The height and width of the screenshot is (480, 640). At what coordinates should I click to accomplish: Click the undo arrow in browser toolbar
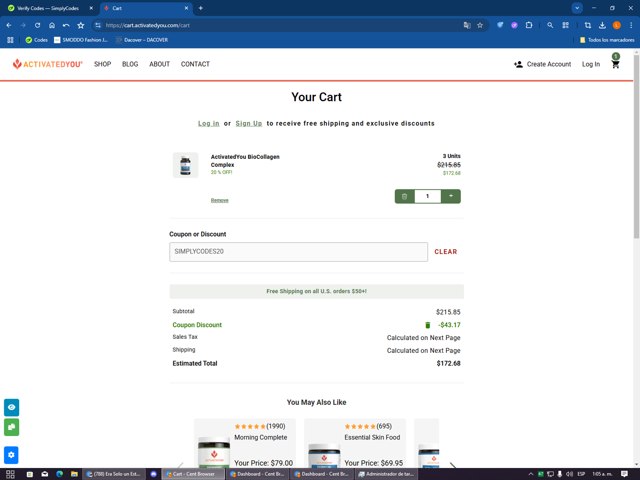[66, 25]
